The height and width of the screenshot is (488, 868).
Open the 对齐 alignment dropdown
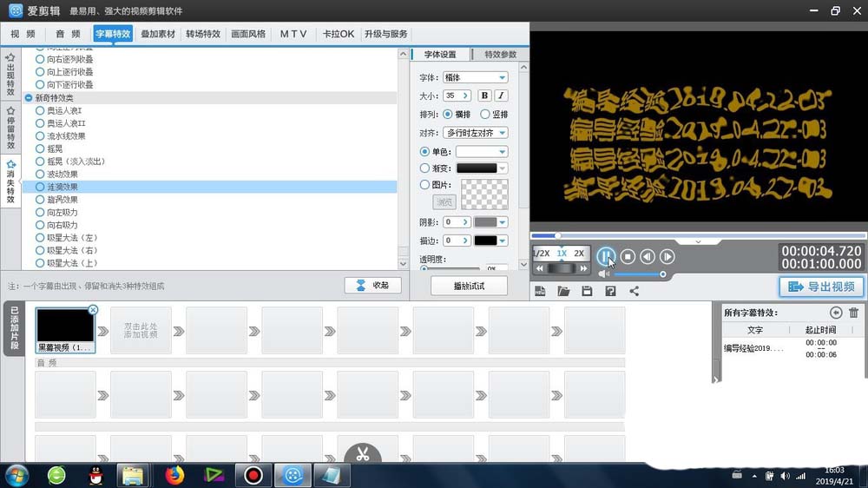click(502, 133)
